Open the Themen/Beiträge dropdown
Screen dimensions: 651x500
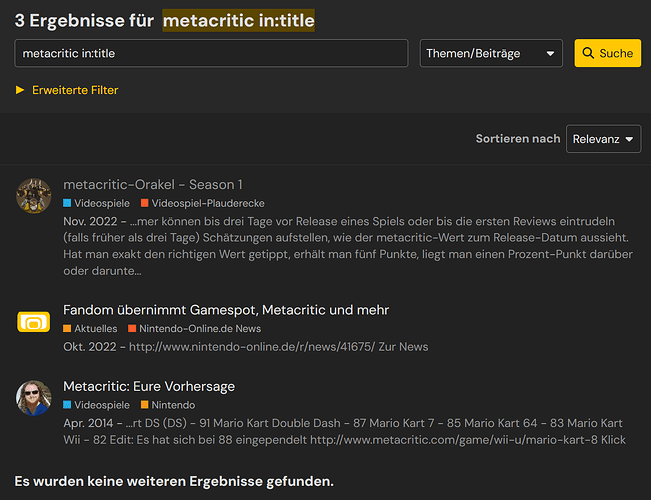[x=490, y=54]
